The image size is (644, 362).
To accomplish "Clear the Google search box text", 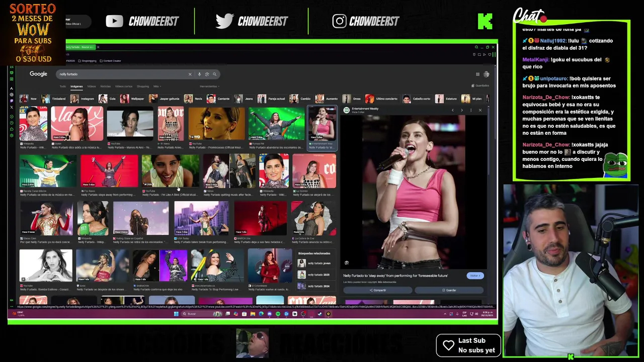I will (190, 74).
